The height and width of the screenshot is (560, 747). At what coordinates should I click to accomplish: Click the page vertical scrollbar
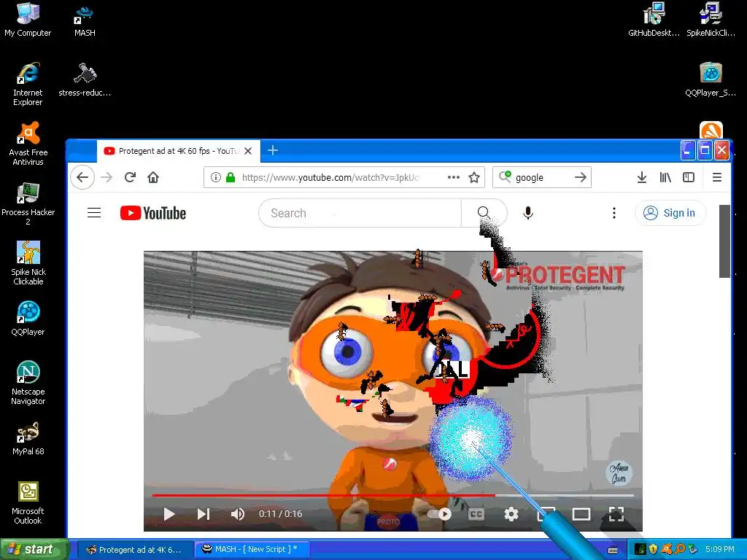(724, 241)
